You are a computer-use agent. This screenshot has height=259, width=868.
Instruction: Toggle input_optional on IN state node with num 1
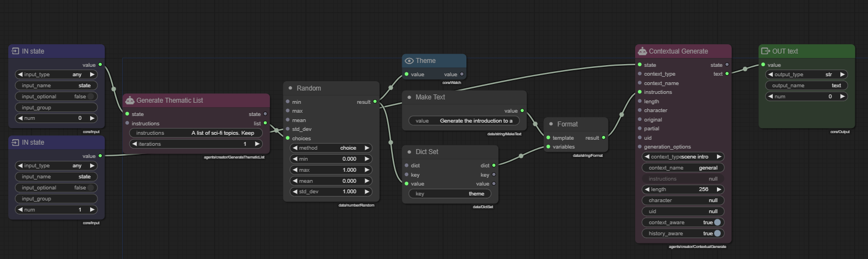[x=91, y=188]
